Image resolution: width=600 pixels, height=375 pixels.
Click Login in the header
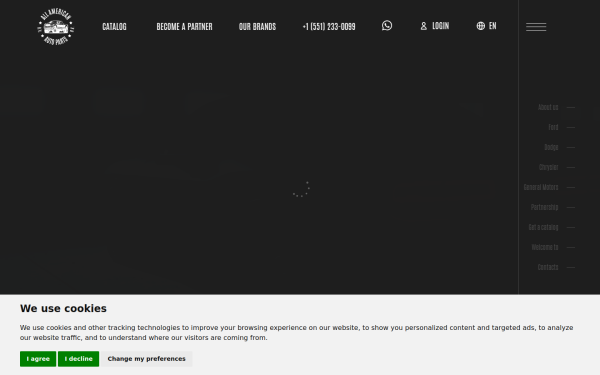tap(435, 26)
